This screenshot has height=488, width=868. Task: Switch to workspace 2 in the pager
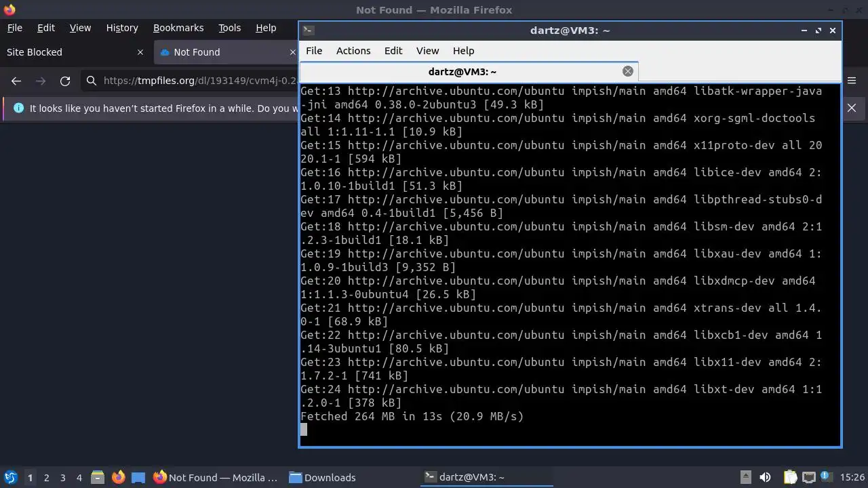(46, 477)
